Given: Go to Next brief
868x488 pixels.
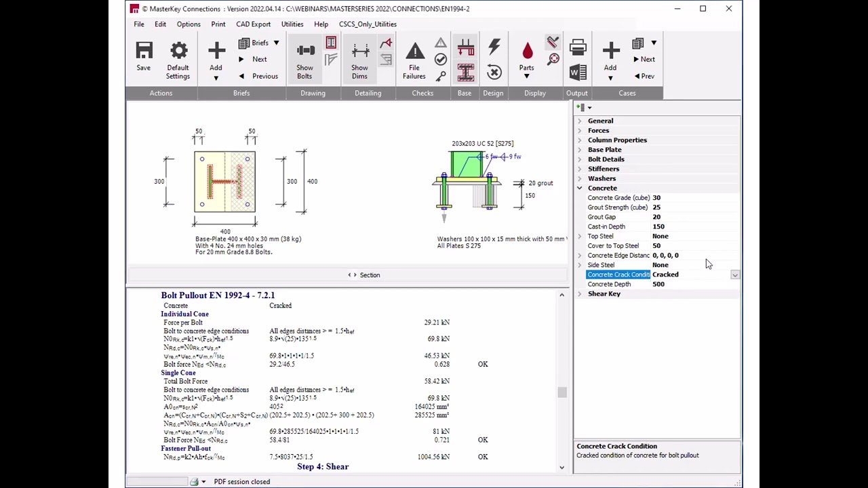Looking at the screenshot, I should point(253,59).
